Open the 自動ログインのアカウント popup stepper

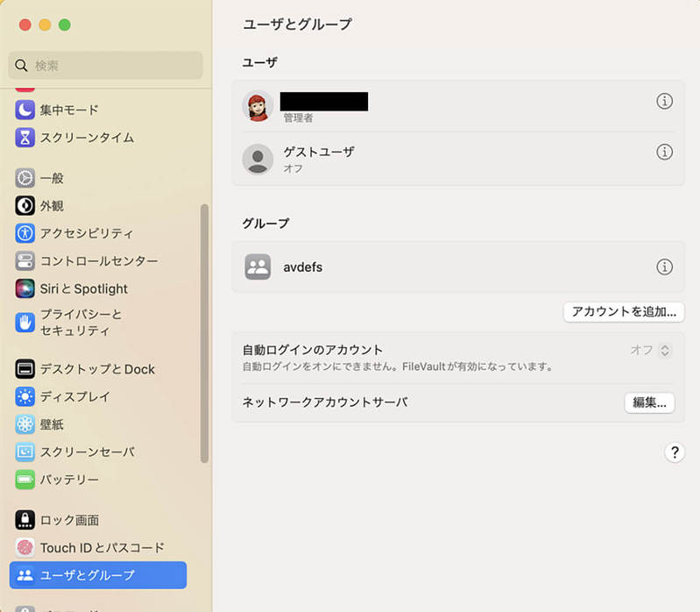(665, 350)
